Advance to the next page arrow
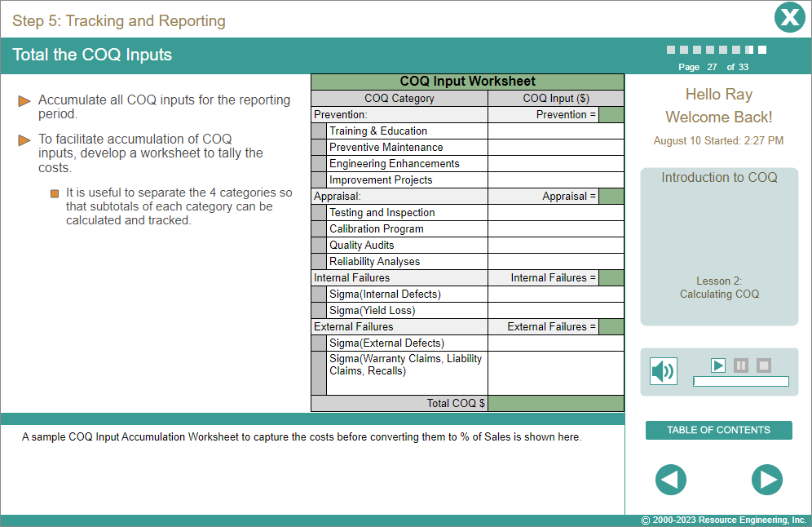The height and width of the screenshot is (527, 812). point(767,480)
